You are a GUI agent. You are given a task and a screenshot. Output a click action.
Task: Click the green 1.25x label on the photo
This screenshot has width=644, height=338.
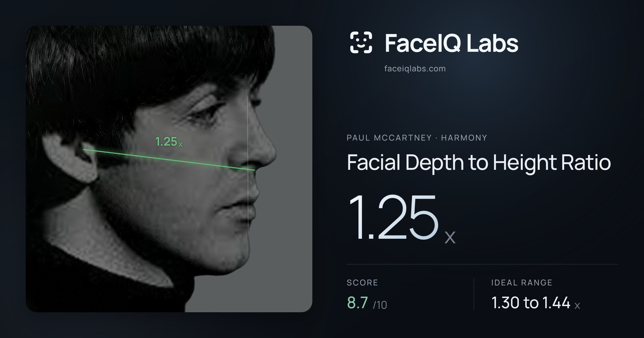[169, 142]
